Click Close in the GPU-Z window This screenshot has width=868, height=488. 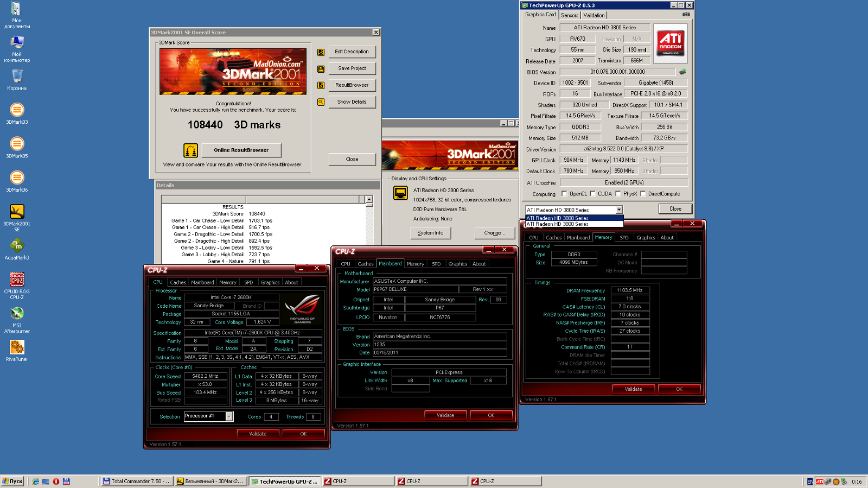click(x=675, y=209)
